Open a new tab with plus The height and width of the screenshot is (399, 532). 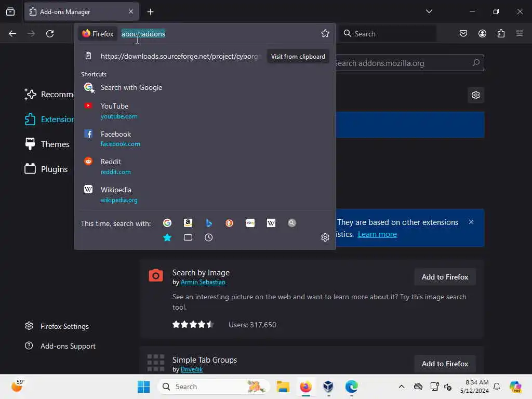click(150, 12)
